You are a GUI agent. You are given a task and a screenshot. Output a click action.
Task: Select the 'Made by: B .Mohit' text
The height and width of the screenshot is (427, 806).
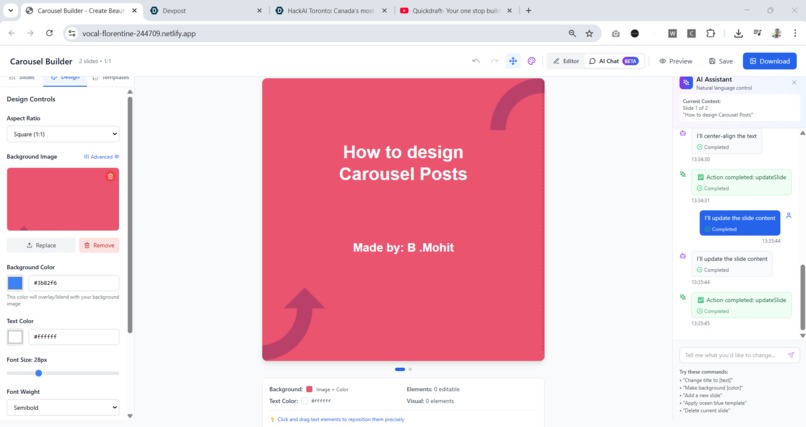click(x=403, y=248)
